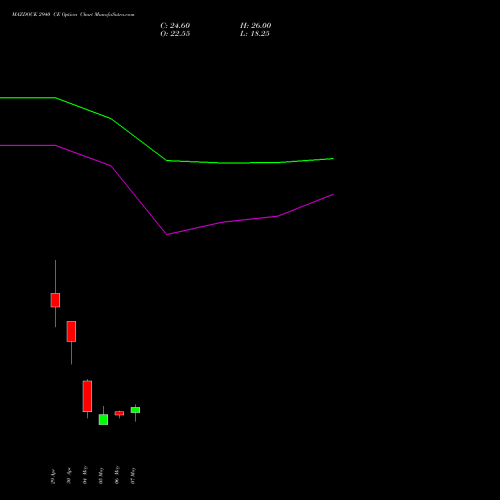This screenshot has width=500, height=500.
Task: Click the MAZDOCK CE Options chart title
Action: click(x=73, y=15)
